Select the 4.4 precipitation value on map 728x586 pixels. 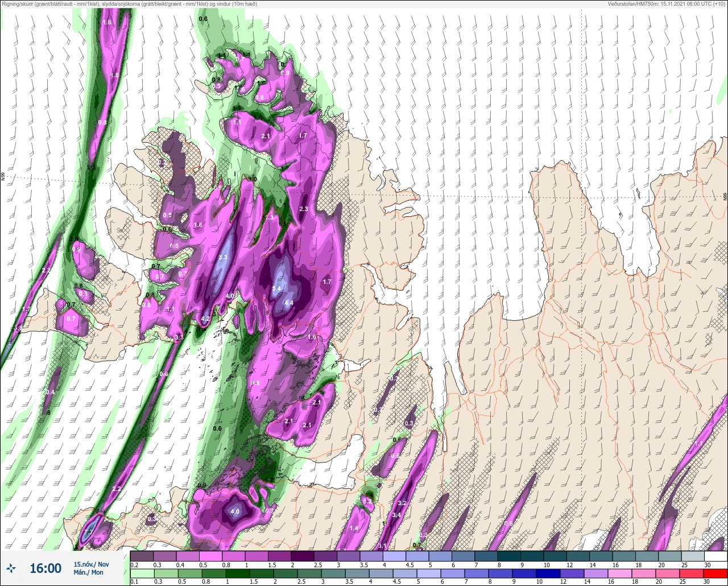coord(288,303)
